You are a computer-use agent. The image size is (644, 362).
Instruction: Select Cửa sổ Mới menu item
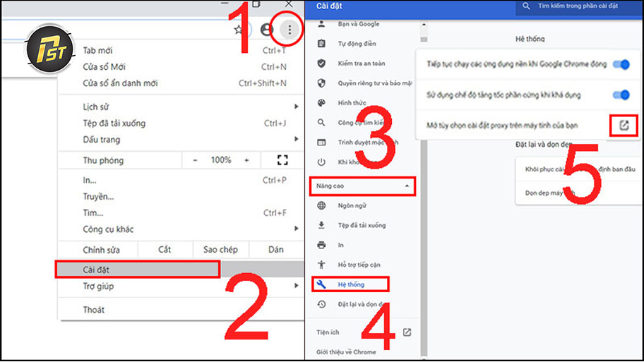click(x=181, y=67)
